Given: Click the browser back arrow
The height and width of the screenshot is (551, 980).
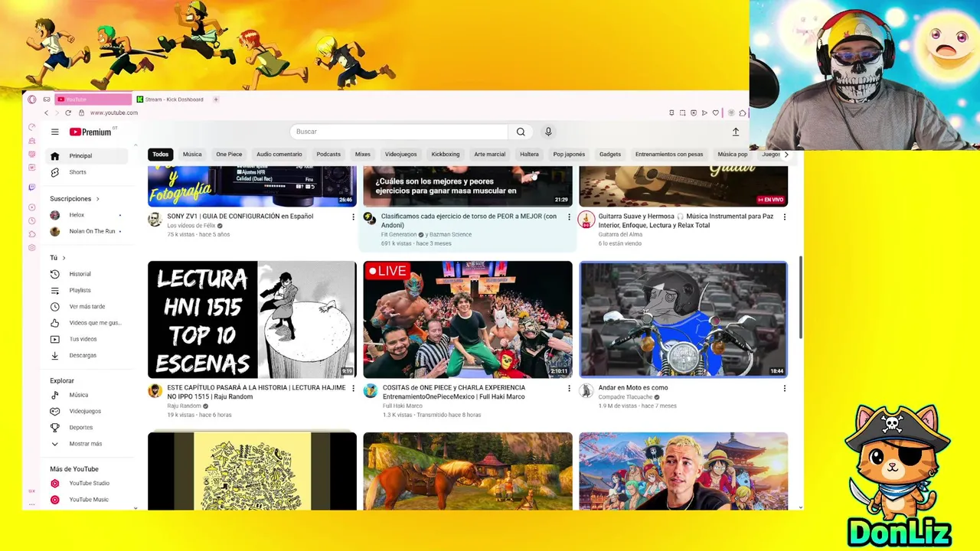Looking at the screenshot, I should coord(46,112).
